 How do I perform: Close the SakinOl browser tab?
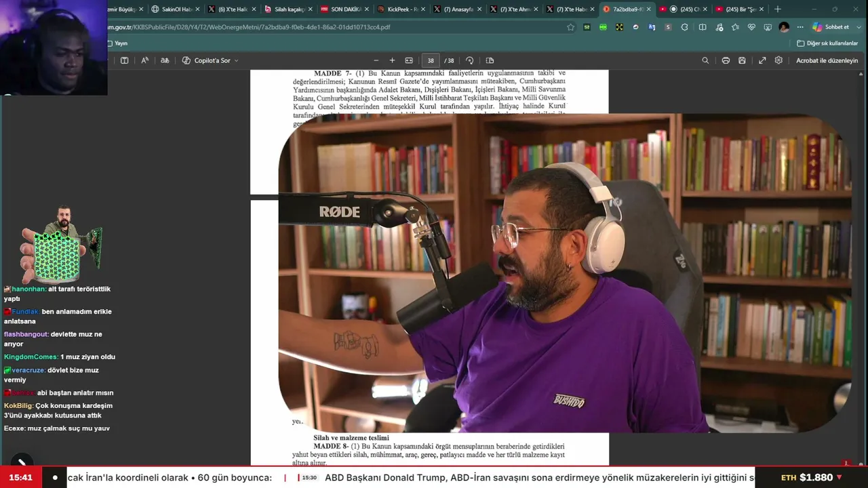(197, 9)
